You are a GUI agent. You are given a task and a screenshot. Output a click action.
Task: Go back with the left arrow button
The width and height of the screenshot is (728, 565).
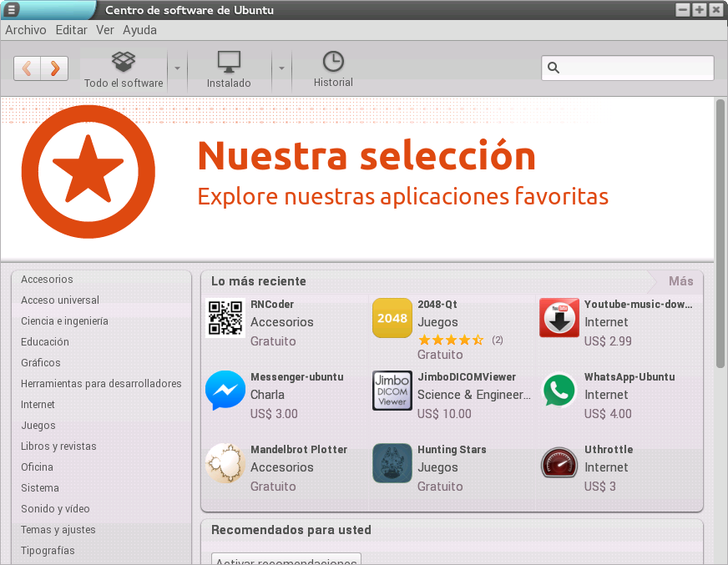[x=28, y=68]
